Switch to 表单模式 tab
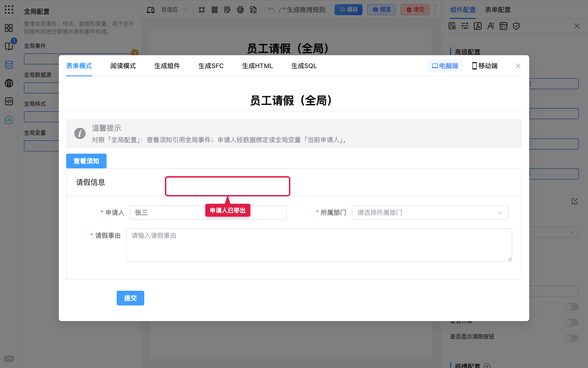588x368 pixels. click(79, 66)
